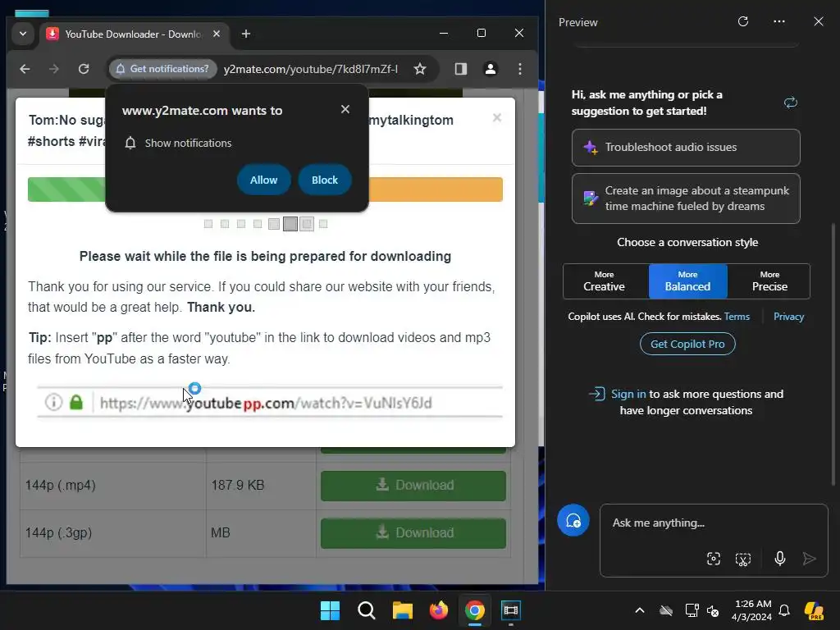Close the Copilot Preview panel
Viewport: 840px width, 630px height.
tap(819, 21)
